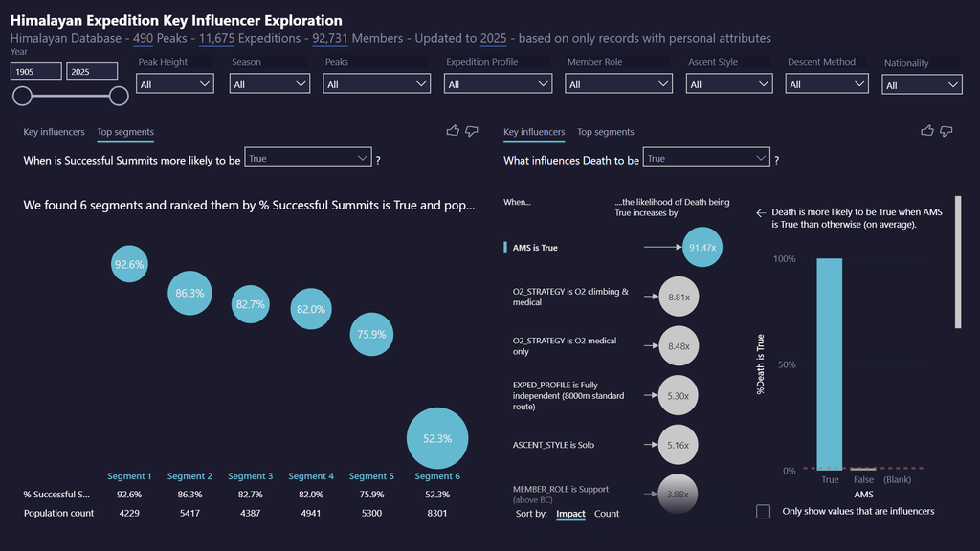Open Segment 1 link

click(x=129, y=476)
